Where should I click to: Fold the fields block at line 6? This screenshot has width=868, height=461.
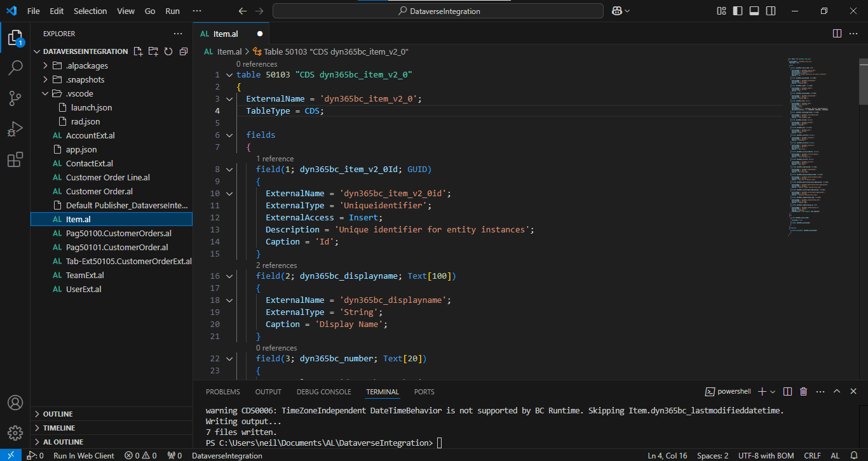pyautogui.click(x=229, y=135)
